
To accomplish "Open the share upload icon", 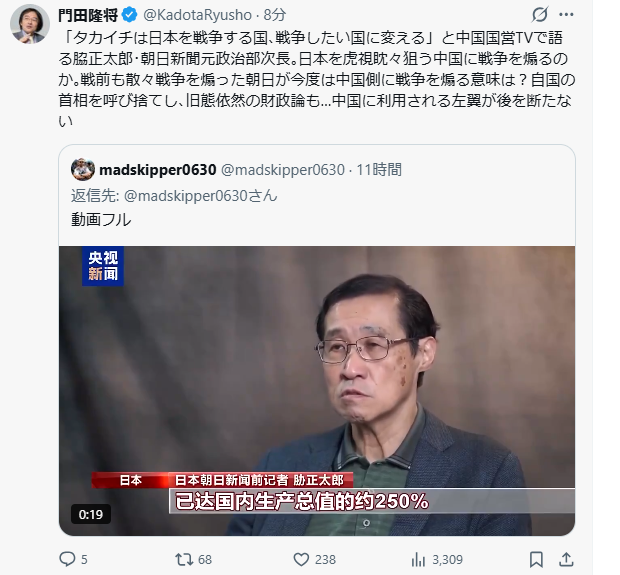I will point(566,559).
